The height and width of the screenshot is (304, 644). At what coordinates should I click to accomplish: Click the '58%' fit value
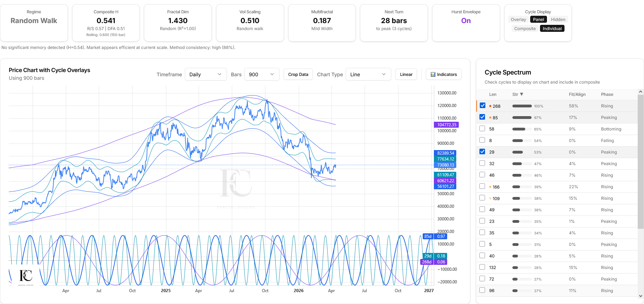click(573, 106)
